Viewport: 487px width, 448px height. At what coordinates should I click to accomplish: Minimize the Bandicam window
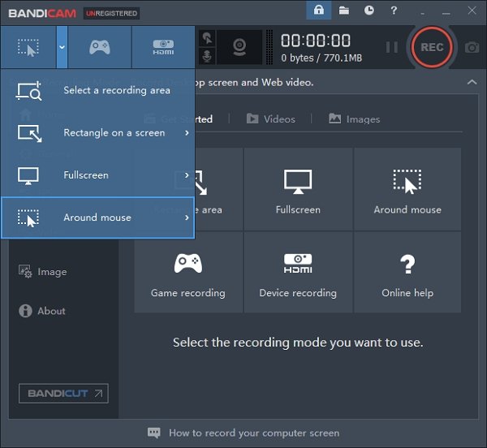click(446, 13)
